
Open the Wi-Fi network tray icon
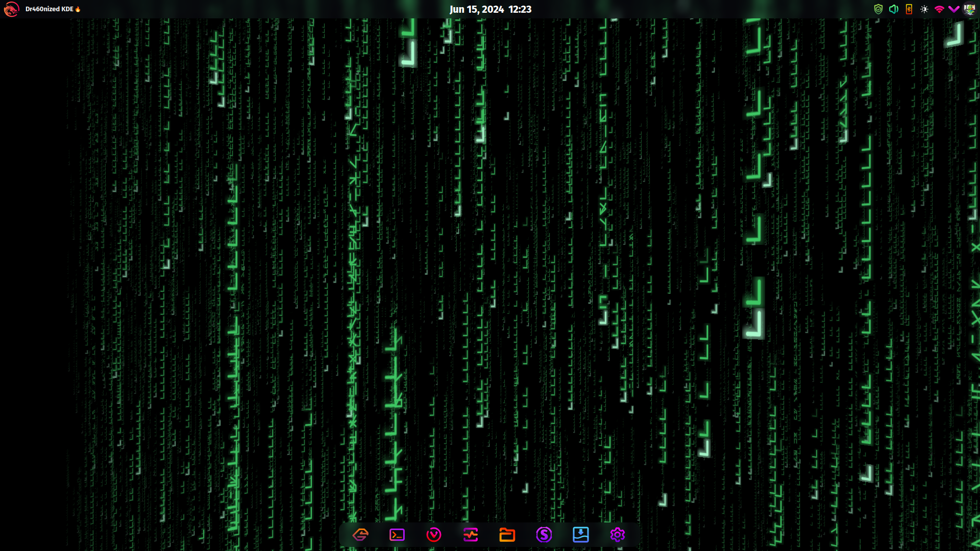[x=939, y=9]
